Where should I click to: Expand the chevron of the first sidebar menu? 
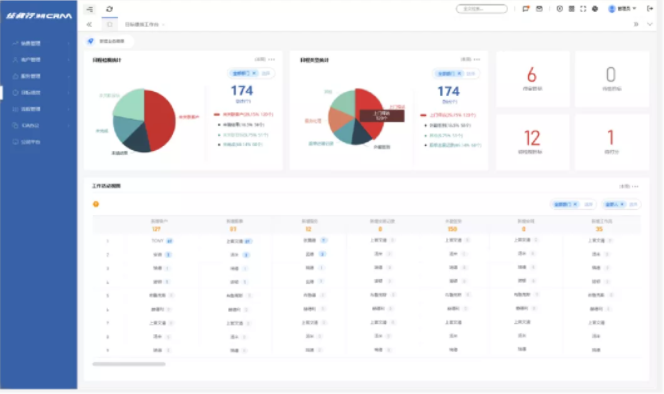(69, 43)
